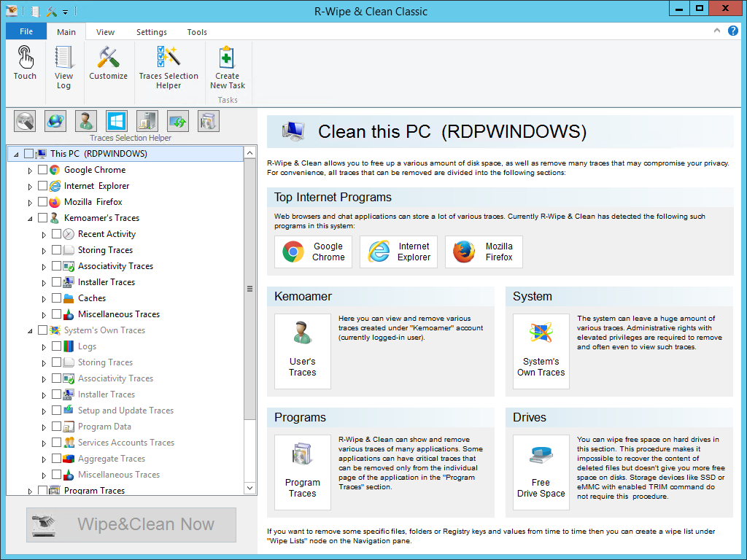Click the Windows system icon in helper bar

pos(117,121)
